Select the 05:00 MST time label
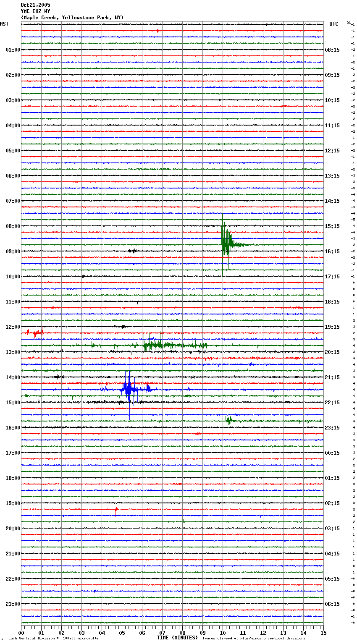This screenshot has height=644, width=357. (13, 151)
